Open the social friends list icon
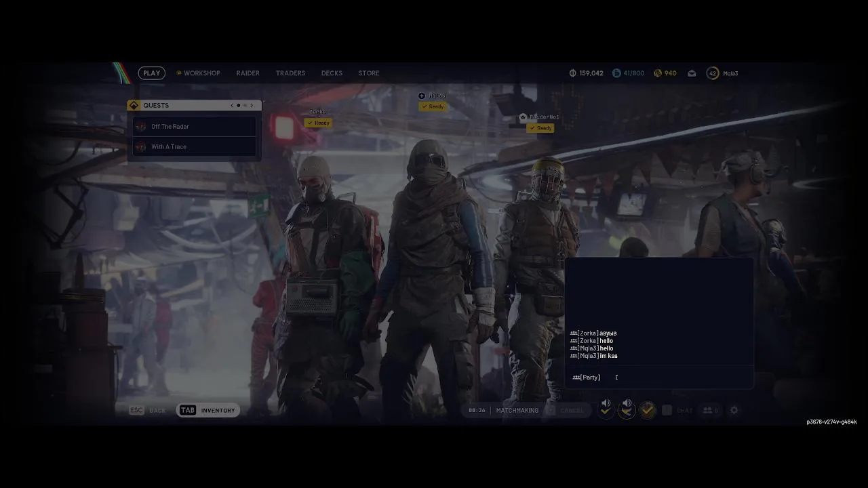Viewport: 868px width, 488px height. coord(711,410)
